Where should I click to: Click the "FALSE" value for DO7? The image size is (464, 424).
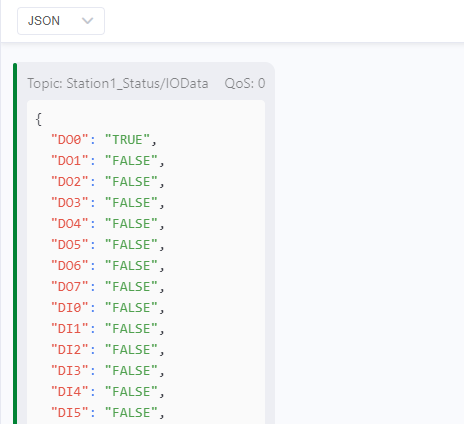[x=131, y=287]
